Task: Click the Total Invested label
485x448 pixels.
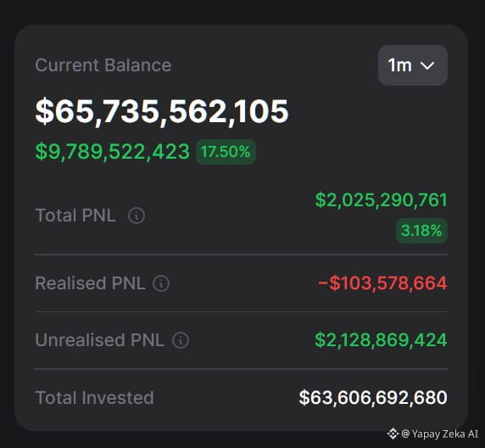Action: coord(95,398)
